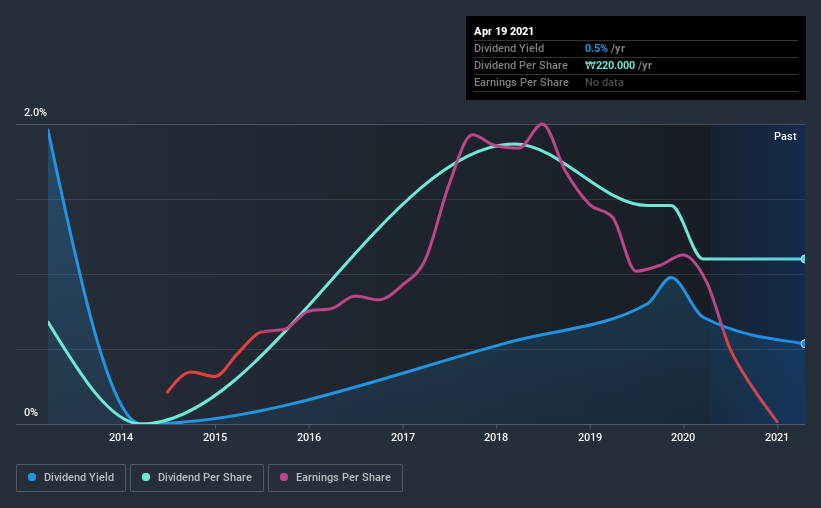821x508 pixels.
Task: Click the Apr 19 2021 tooltip date
Action: click(504, 31)
